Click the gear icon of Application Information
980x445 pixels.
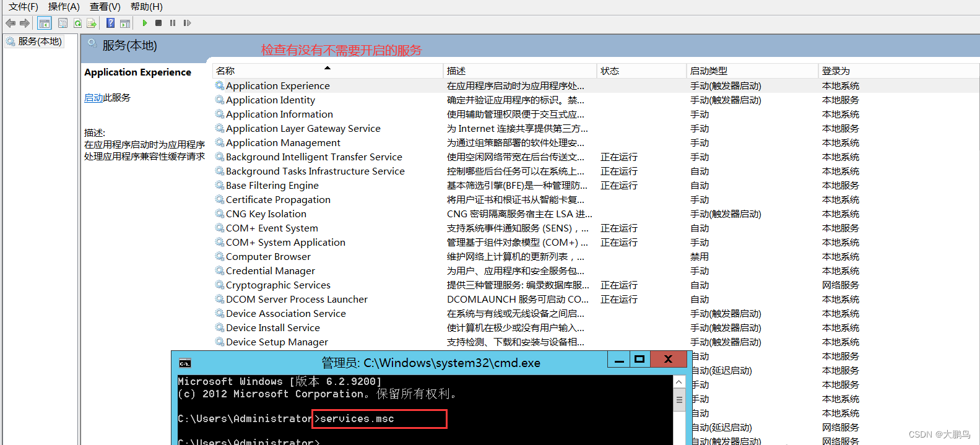pos(220,114)
